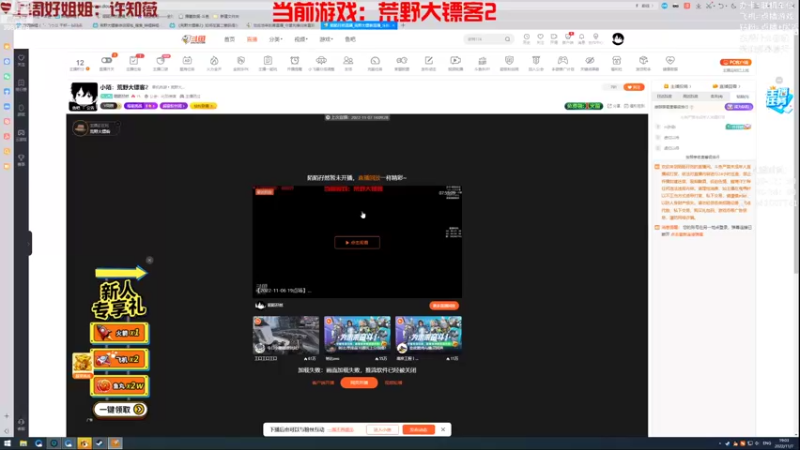This screenshot has width=800, height=450.
Task: Click the clipboard icon in the streamer toolbar
Action: [268, 61]
